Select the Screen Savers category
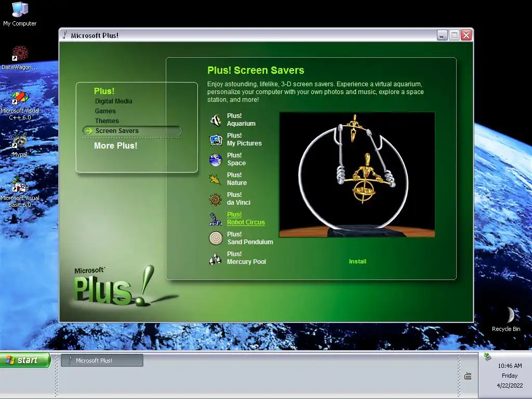The height and width of the screenshot is (399, 532). tap(132, 131)
